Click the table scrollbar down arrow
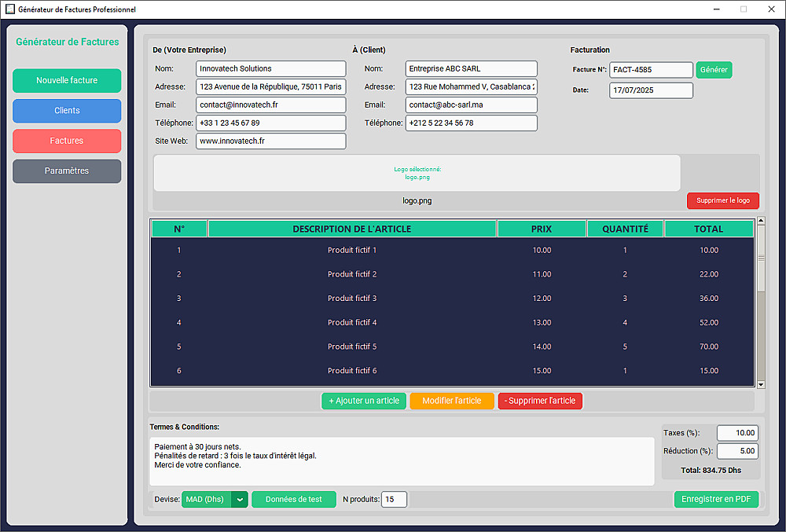Screen dimensions: 786x532 pos(761,385)
